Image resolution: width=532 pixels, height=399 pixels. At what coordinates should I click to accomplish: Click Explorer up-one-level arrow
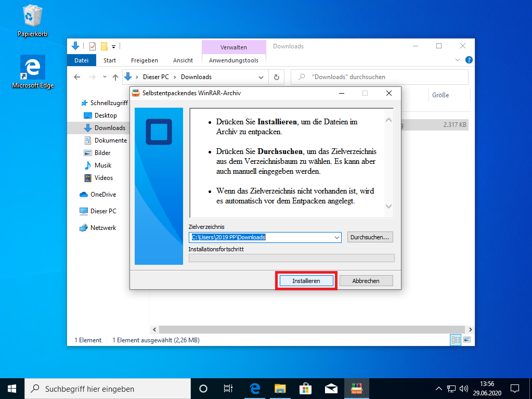coord(115,77)
